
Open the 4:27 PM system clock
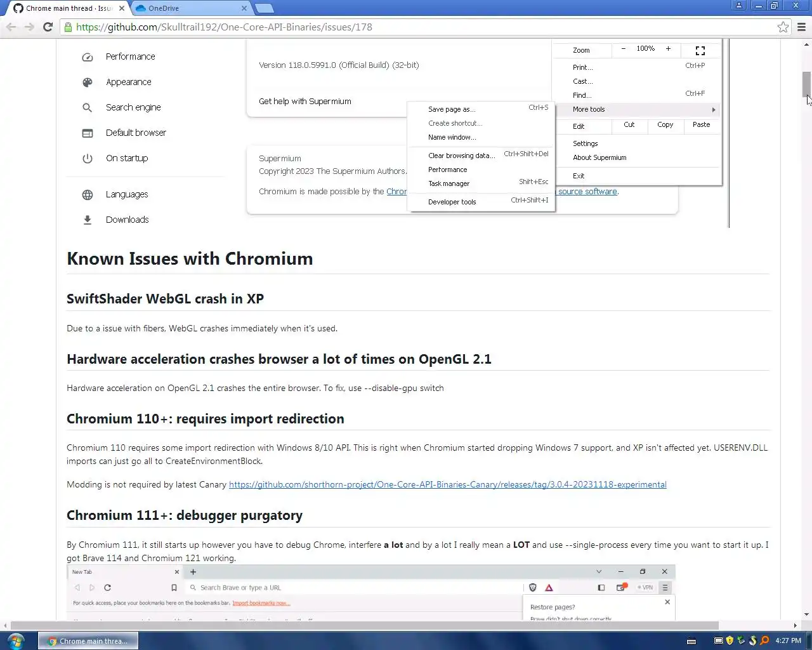789,640
